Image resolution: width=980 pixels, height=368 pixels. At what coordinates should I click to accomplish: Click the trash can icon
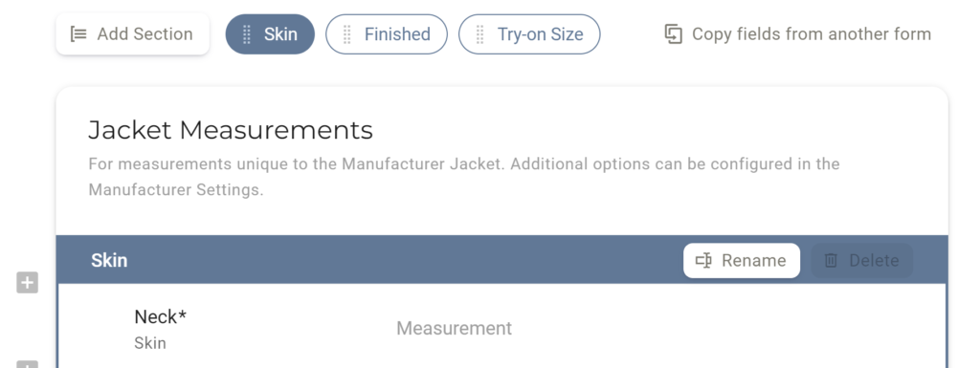(x=831, y=261)
